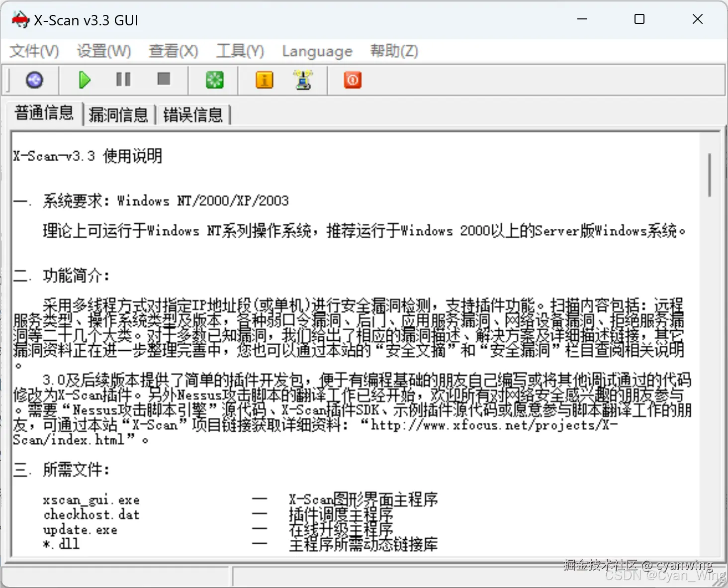The image size is (728, 588).
Task: Click the description '主程序所需动态链接库'
Action: coord(364,544)
